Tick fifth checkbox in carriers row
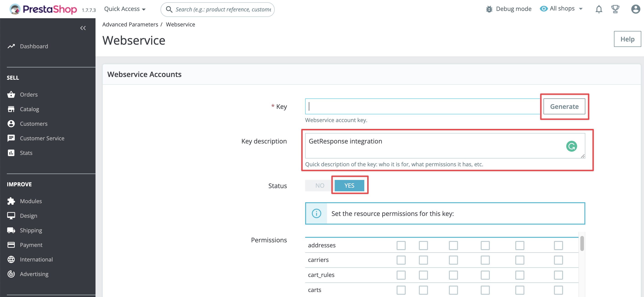644x297 pixels. [x=520, y=260]
